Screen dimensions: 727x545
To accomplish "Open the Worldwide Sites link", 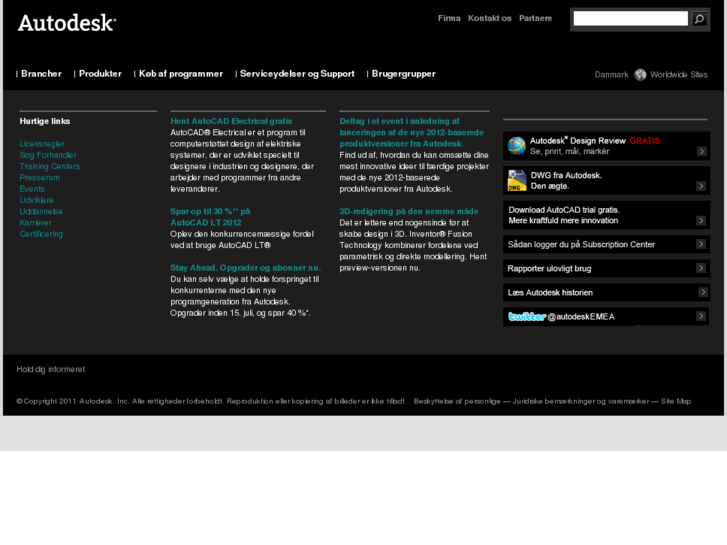I will pos(679,75).
